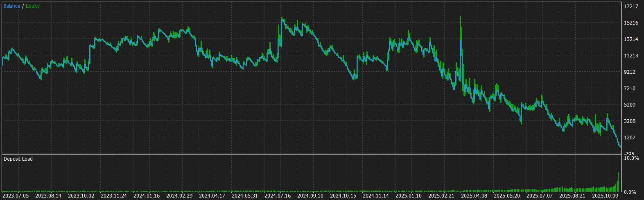Click the 2024.02.29 date label
644x200 pixels.
[x=179, y=196]
